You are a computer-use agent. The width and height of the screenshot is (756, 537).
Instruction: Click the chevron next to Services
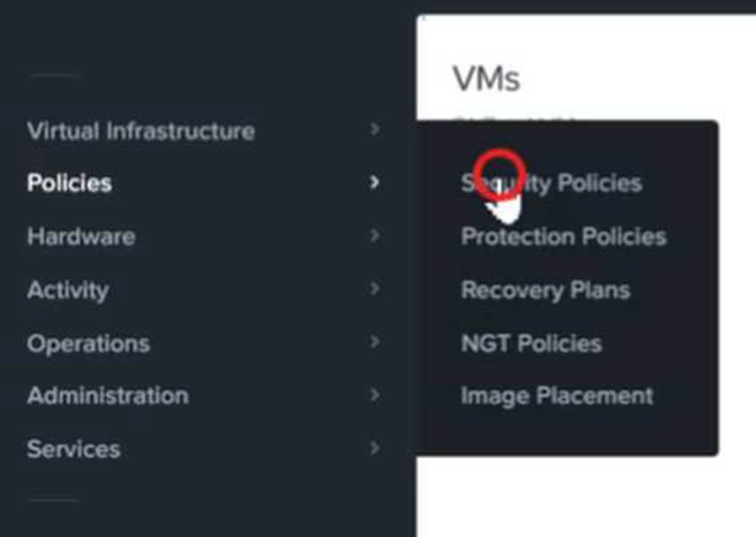(x=375, y=448)
